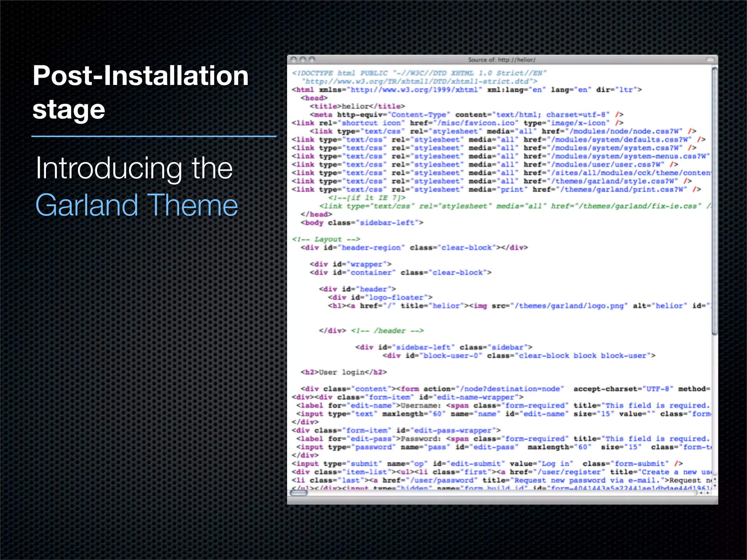Click the input type password line
This screenshot has width=747, height=560.
pos(503,447)
